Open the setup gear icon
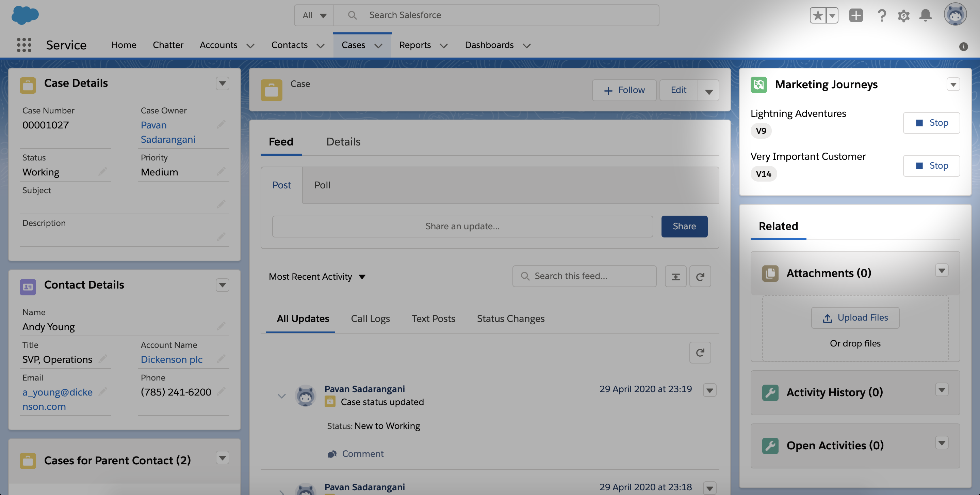Viewport: 980px width, 495px height. 903,16
